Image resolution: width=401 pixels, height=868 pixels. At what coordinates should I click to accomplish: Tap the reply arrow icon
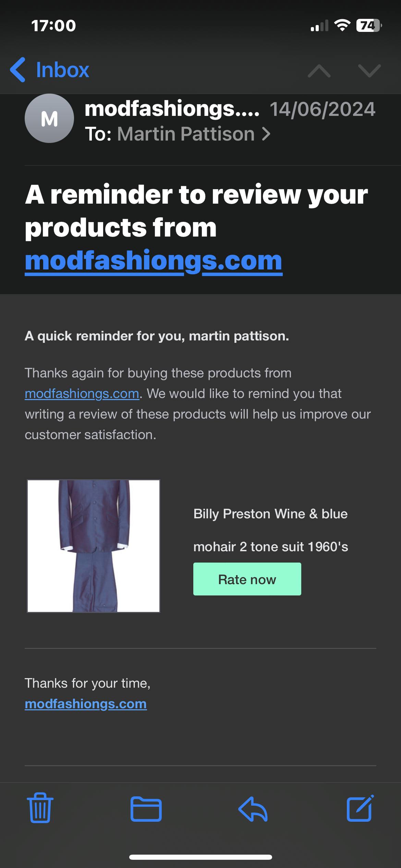[x=253, y=809]
